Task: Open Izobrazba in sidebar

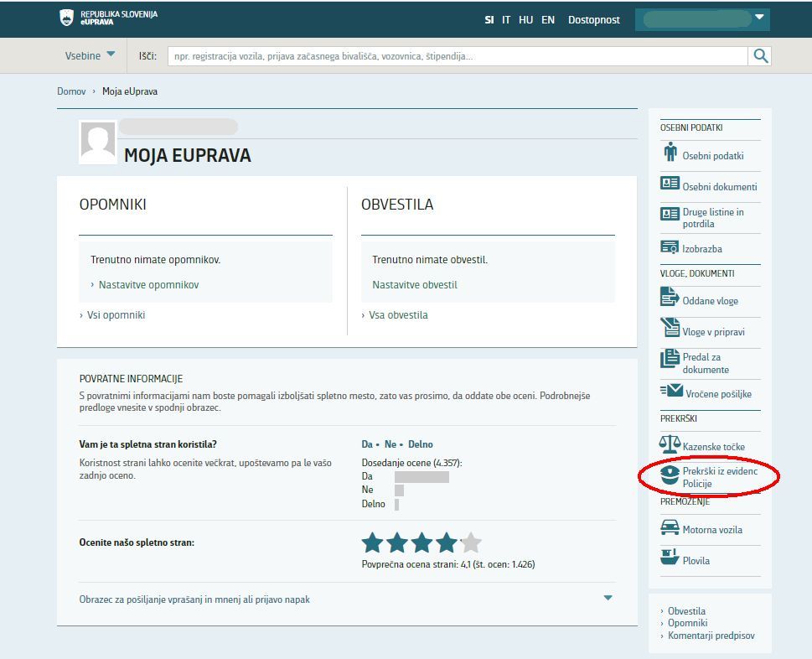Action: pyautogui.click(x=701, y=249)
